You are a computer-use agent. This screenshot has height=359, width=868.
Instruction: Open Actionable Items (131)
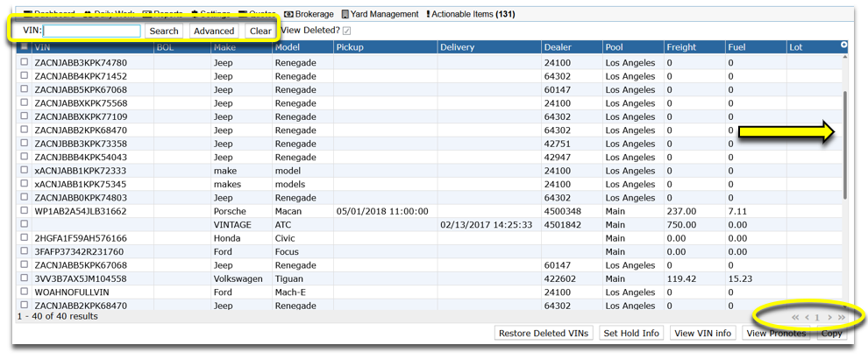tap(471, 14)
